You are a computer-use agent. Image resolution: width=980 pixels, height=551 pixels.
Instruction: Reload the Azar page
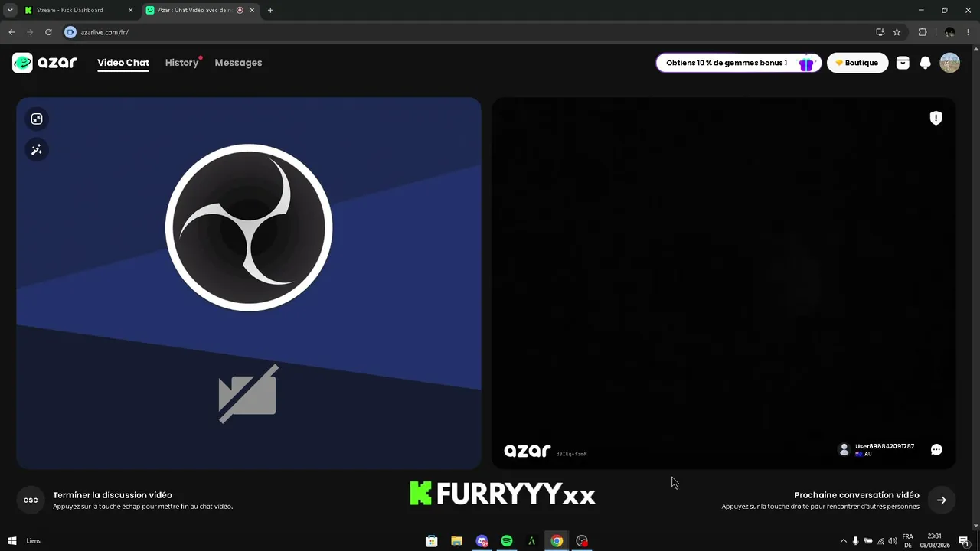(48, 32)
